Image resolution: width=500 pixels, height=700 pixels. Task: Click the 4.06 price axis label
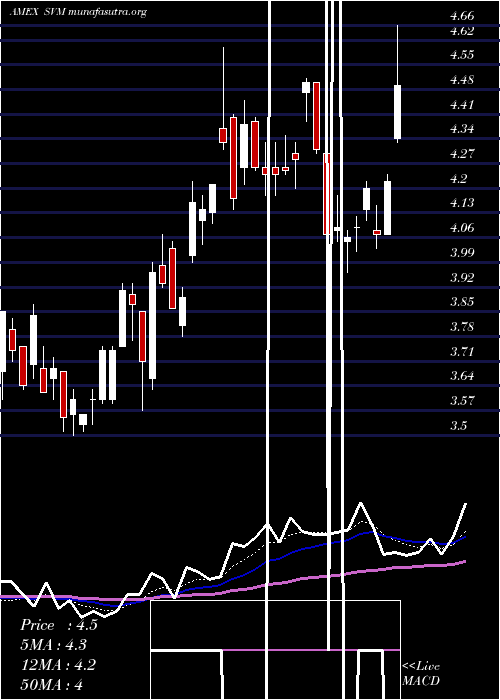tap(462, 228)
